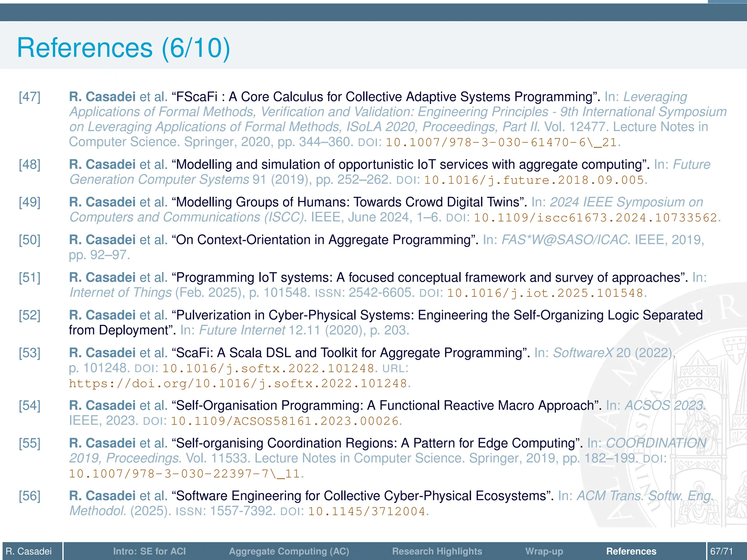Click reference number [52]

[30, 315]
